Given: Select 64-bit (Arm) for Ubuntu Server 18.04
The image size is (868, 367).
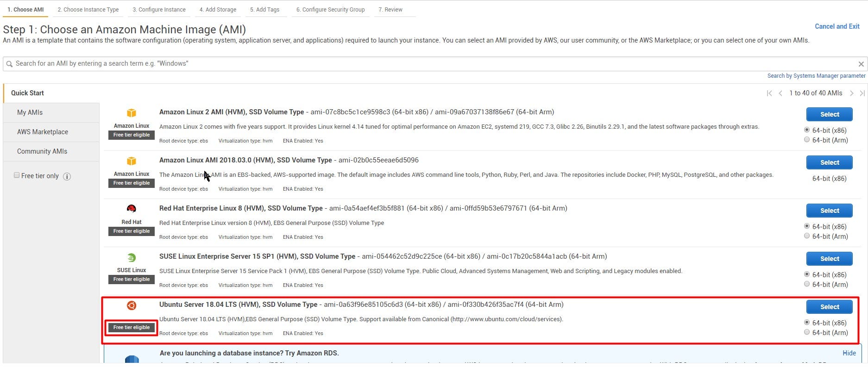Looking at the screenshot, I should tap(807, 332).
